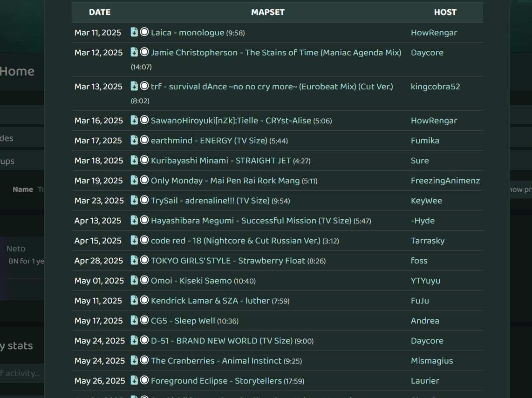Viewport: 532px width, 398px height.
Task: Click circle icon beside adrenaline!!!
Action: (144, 200)
